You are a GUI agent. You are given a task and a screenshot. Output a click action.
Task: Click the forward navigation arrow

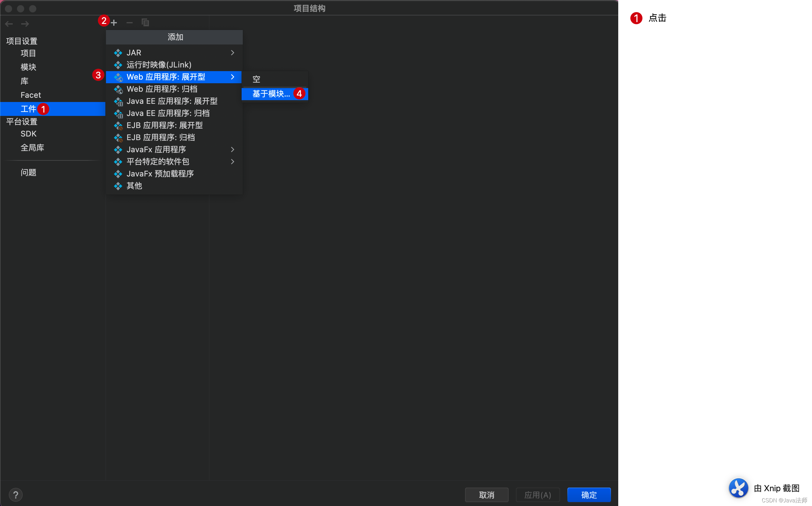tap(25, 24)
